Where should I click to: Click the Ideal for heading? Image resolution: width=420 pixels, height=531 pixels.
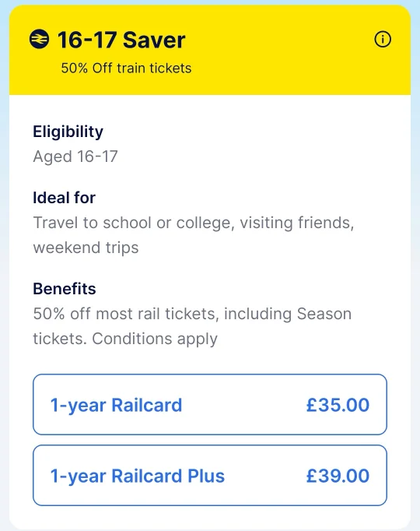(x=64, y=198)
